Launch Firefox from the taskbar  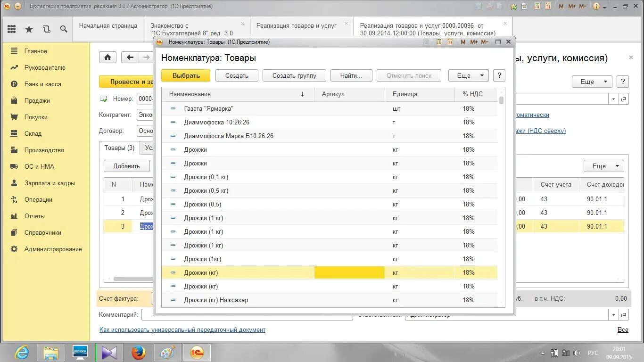pos(139,353)
